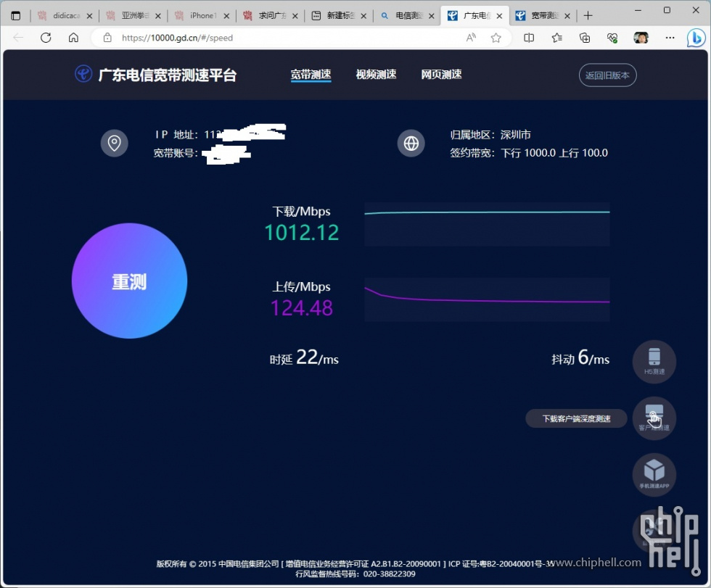Viewport: 711px width, 588px height.
Task: Open Browser essentials heart icon
Action: pos(612,38)
